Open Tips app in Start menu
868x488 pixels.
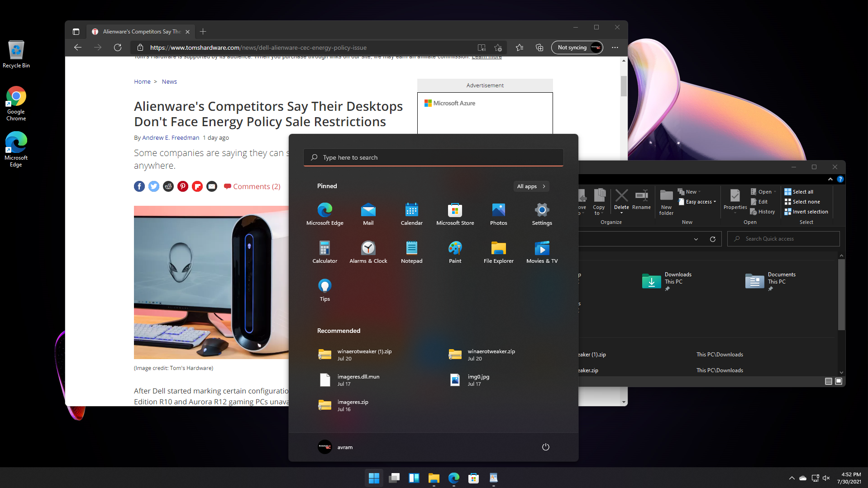pyautogui.click(x=325, y=290)
